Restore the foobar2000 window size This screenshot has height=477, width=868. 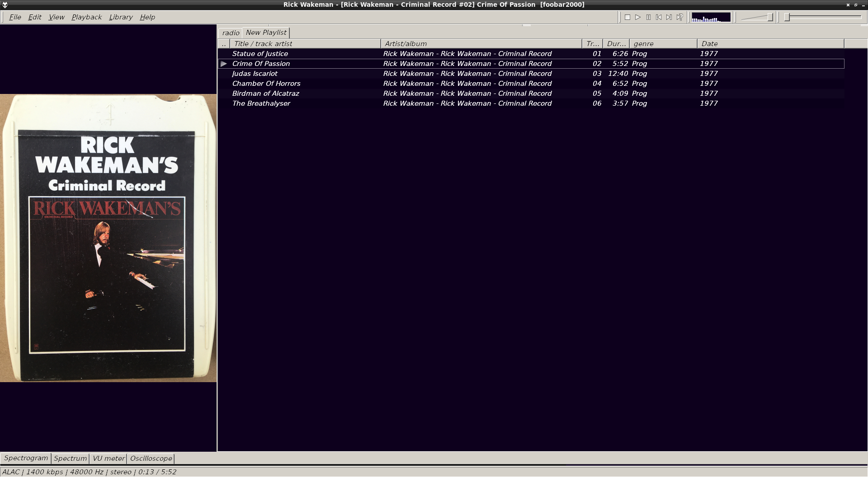[x=856, y=5]
